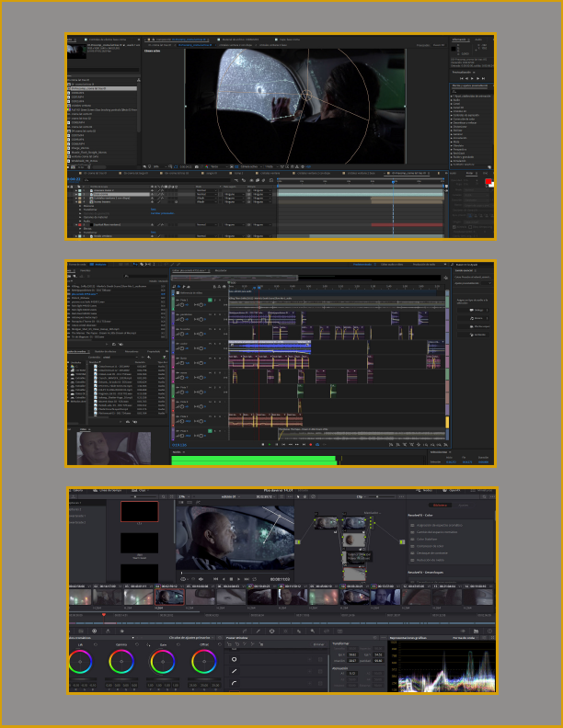The height and width of the screenshot is (728, 563).
Task: Open the viewer magnification dropdown in After Effects
Action: click(x=159, y=166)
